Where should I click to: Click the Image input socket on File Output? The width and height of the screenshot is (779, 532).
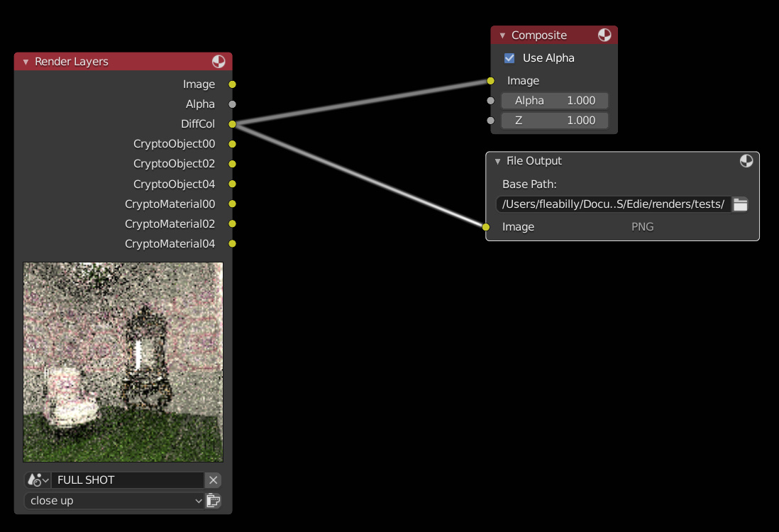click(x=485, y=227)
